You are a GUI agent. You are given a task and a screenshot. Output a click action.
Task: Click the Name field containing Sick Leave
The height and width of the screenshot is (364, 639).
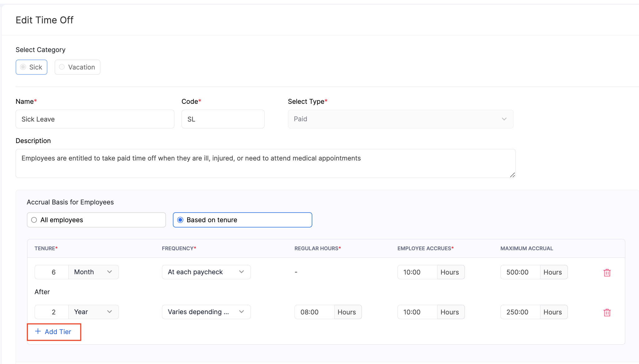[95, 119]
